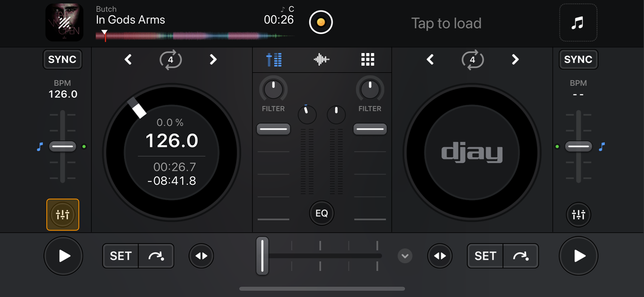Image resolution: width=644 pixels, height=297 pixels.
Task: Click the right channel volume fader
Action: 370,129
